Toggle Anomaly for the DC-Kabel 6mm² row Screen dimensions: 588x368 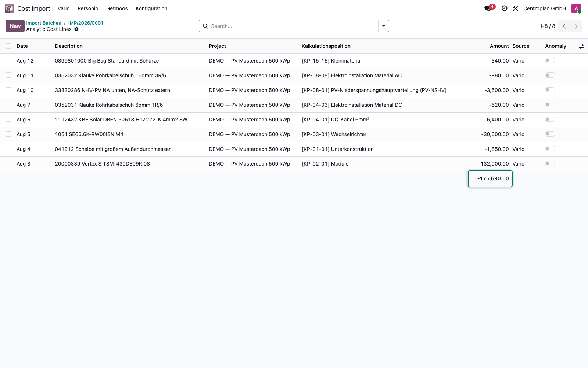click(x=550, y=119)
